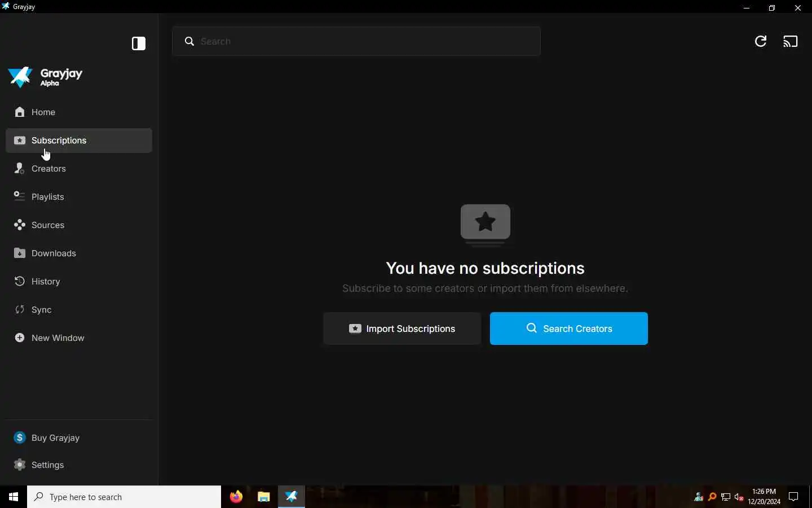812x508 pixels.
Task: Open the Windows notification center
Action: [x=795, y=497]
